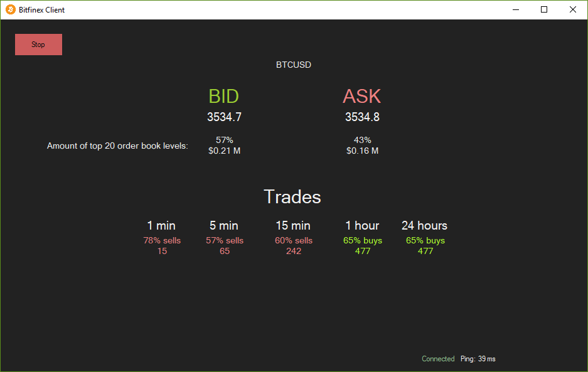
Task: Click the 57% sells value
Action: click(x=225, y=240)
